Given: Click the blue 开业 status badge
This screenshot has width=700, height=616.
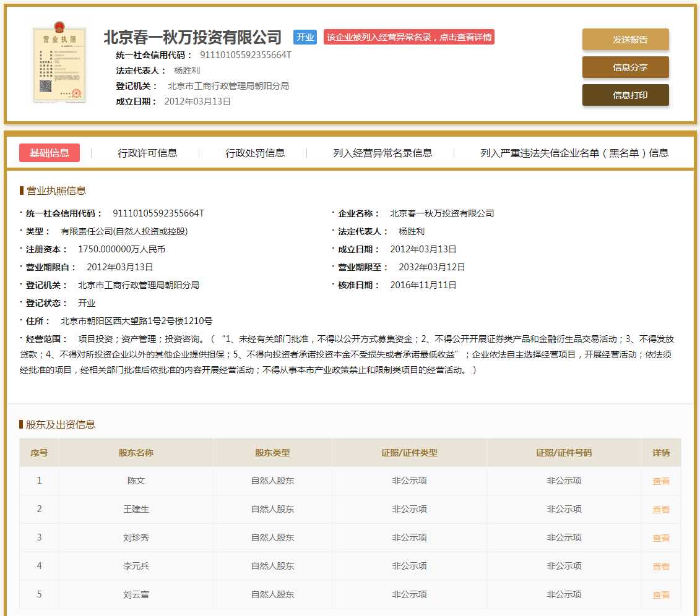Looking at the screenshot, I should (305, 37).
